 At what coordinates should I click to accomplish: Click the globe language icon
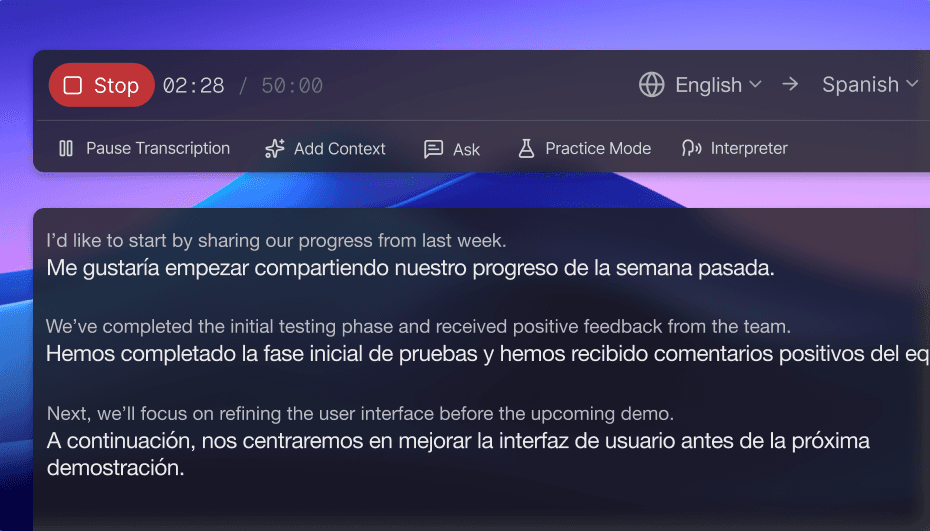coord(651,85)
